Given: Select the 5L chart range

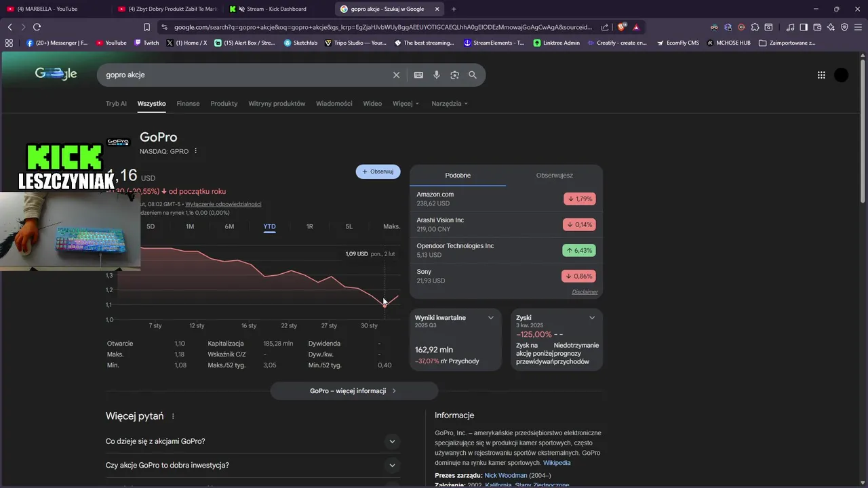Looking at the screenshot, I should pyautogui.click(x=349, y=226).
